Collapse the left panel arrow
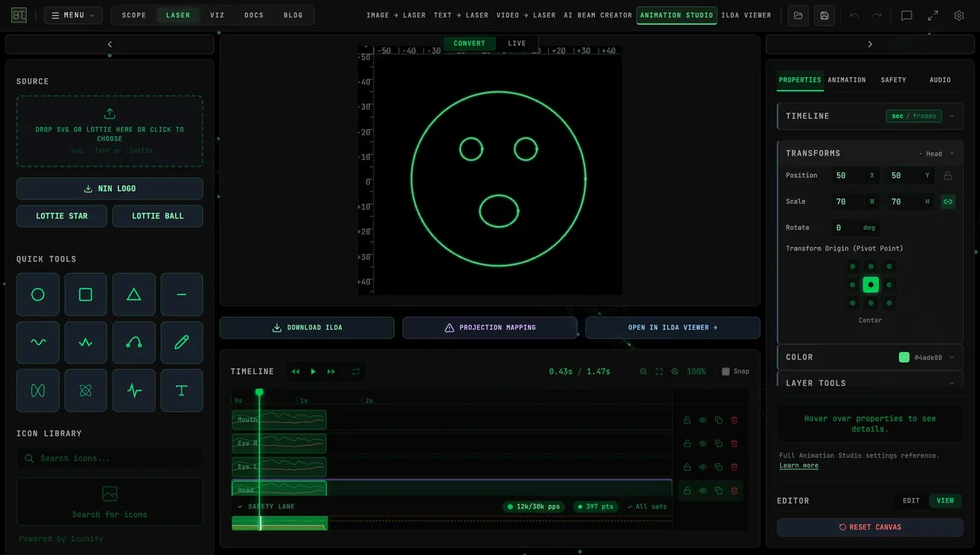 pyautogui.click(x=109, y=44)
